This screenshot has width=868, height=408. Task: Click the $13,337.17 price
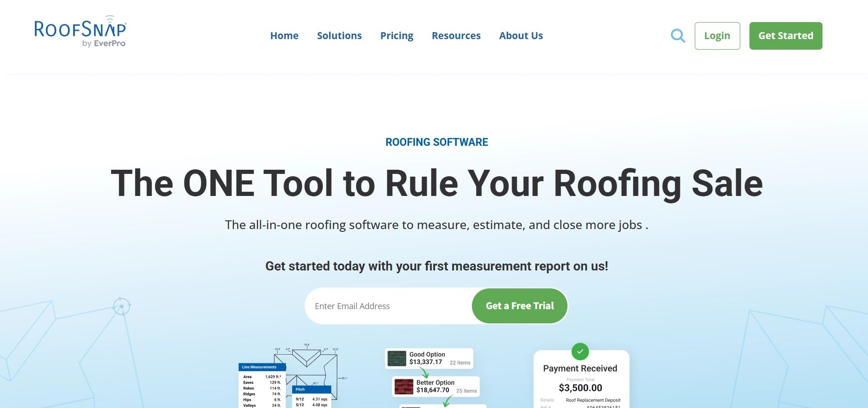click(425, 362)
